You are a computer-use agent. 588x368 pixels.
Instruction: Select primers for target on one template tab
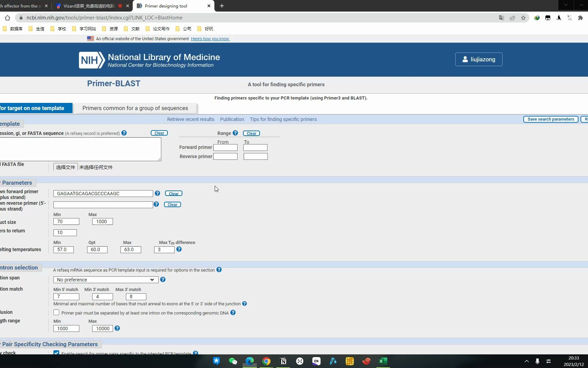coord(35,108)
